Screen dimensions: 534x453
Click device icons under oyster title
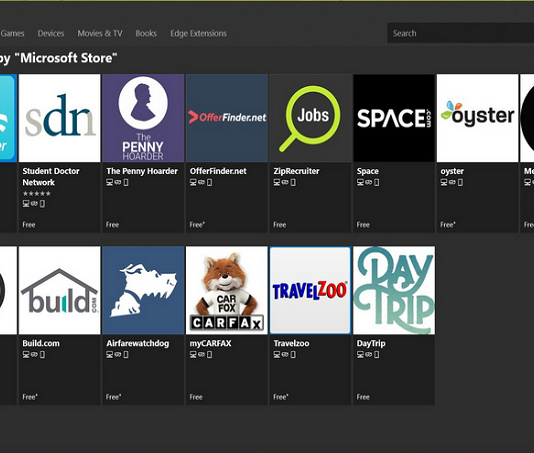452,183
